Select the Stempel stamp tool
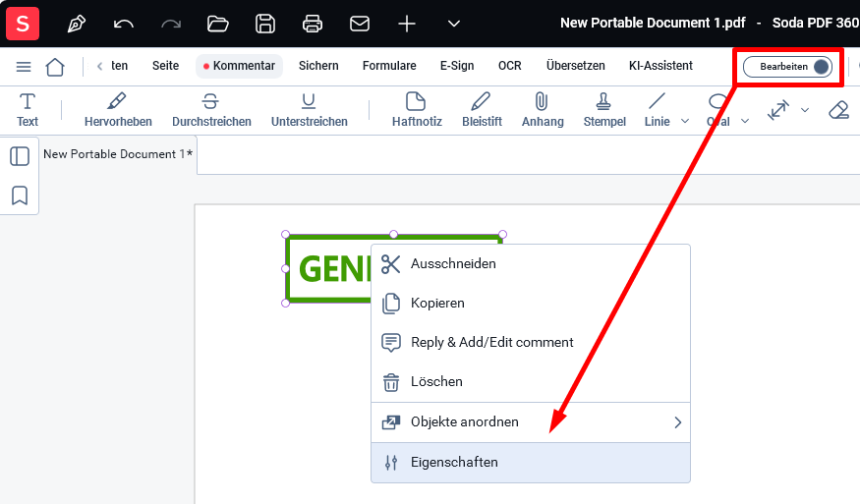Viewport: 860px width, 504px height. pos(604,110)
